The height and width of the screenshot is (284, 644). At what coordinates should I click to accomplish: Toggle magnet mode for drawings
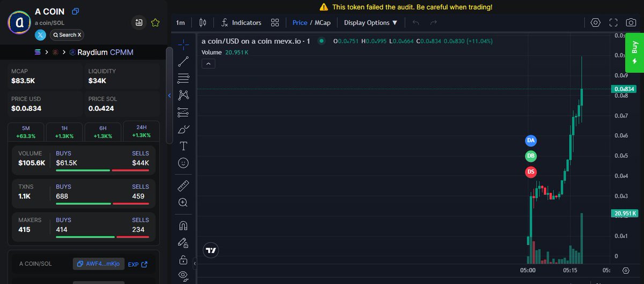[183, 226]
